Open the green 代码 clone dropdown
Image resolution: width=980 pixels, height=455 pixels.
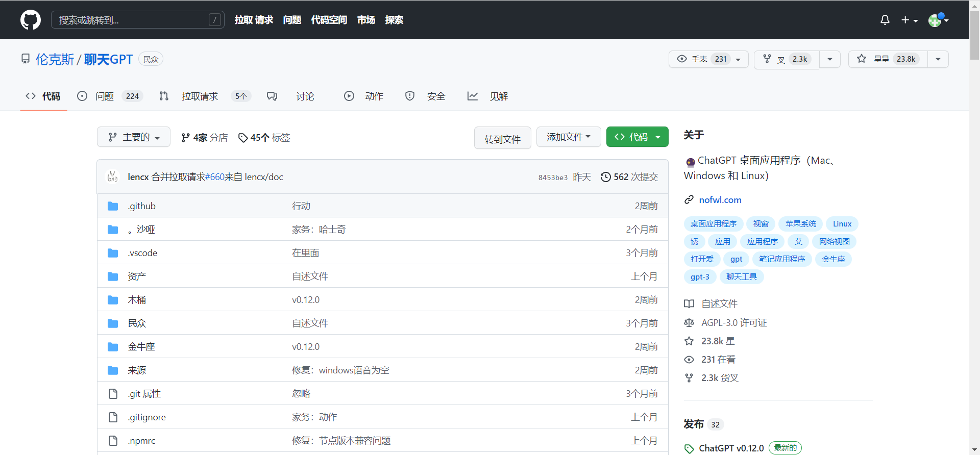tap(638, 137)
